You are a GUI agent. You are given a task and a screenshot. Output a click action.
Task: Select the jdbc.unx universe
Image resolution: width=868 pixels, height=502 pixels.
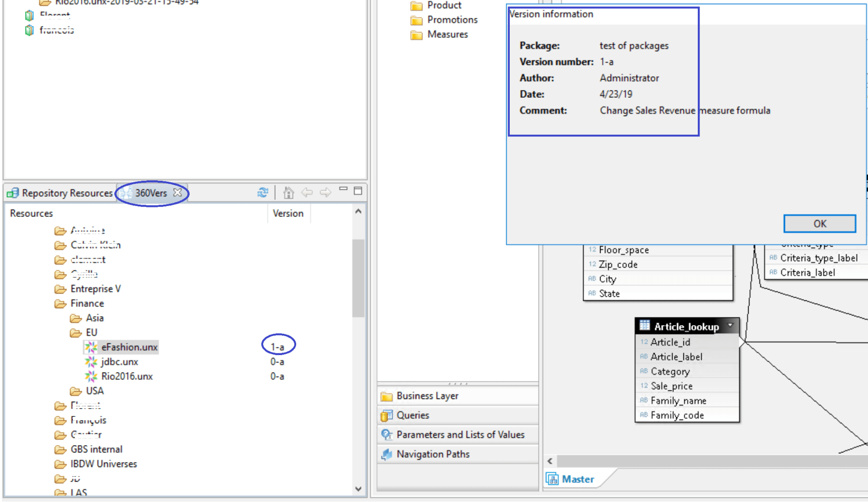click(119, 362)
